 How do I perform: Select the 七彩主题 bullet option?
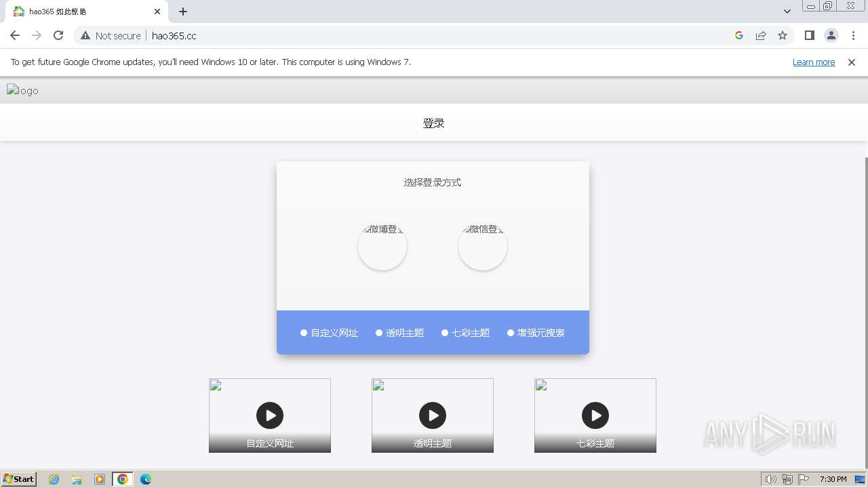pos(465,333)
